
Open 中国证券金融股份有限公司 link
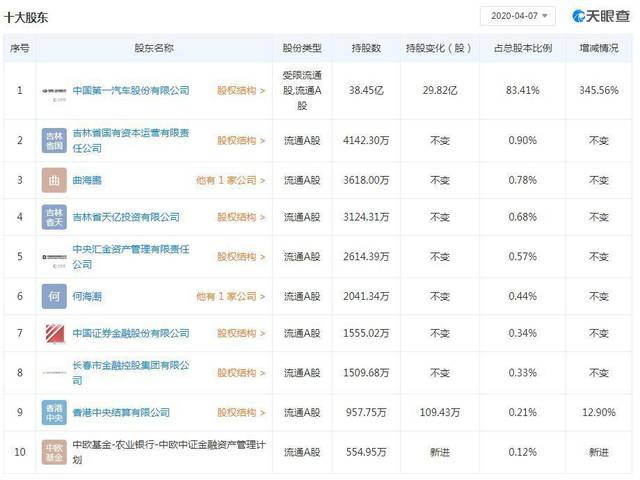pos(131,333)
